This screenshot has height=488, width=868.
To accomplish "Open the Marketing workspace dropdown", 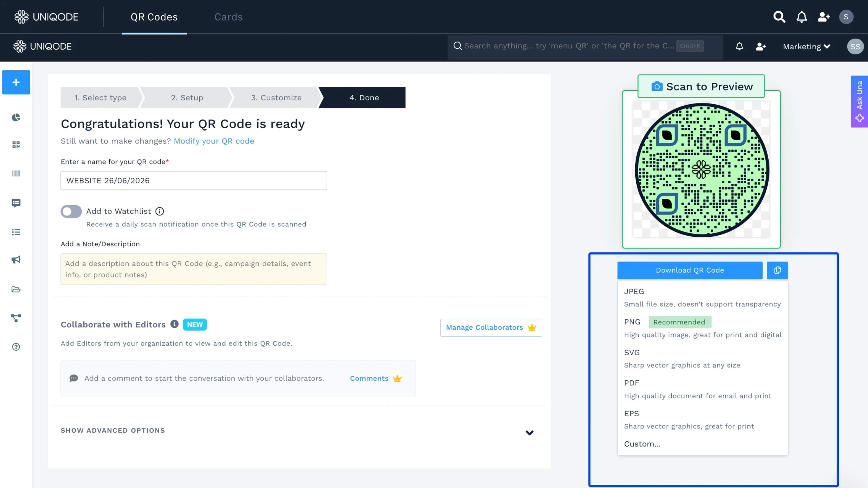I will coord(806,47).
